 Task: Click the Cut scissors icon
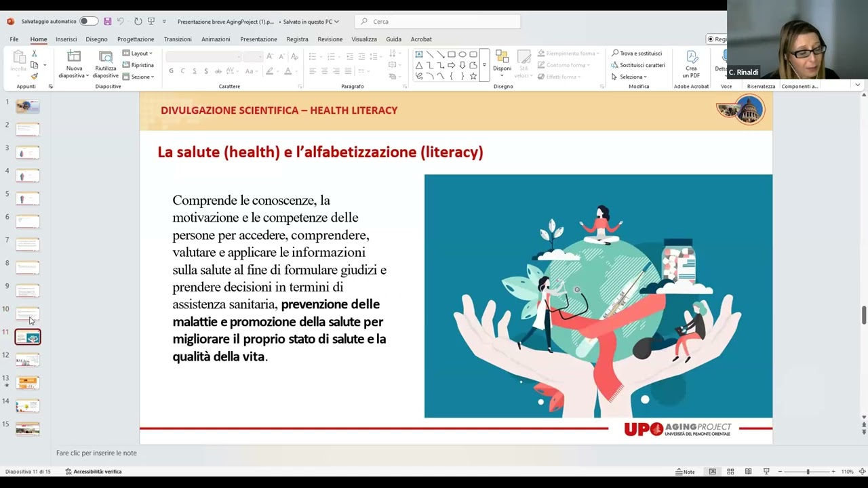coord(34,54)
